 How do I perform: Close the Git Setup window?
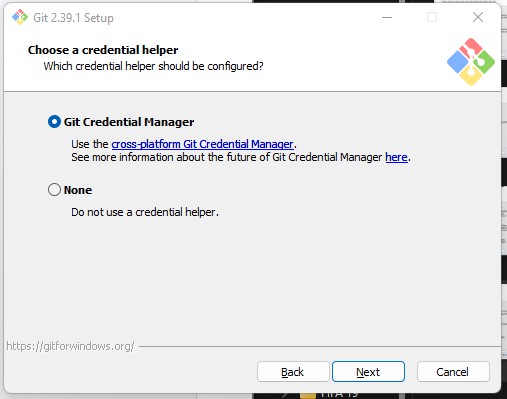pyautogui.click(x=478, y=17)
